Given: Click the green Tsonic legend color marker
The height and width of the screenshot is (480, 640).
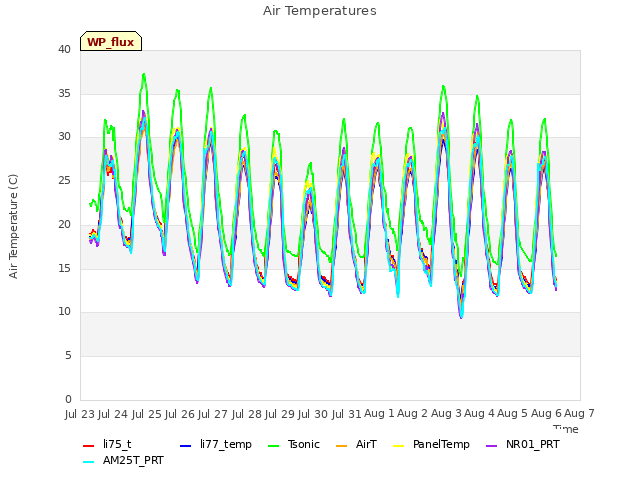Looking at the screenshot, I should [x=274, y=446].
